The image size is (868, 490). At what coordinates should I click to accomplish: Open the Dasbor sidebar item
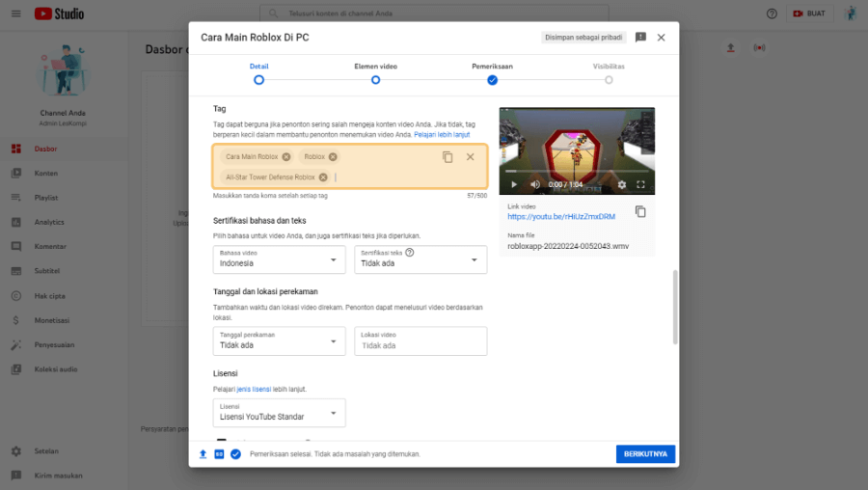tap(64, 149)
